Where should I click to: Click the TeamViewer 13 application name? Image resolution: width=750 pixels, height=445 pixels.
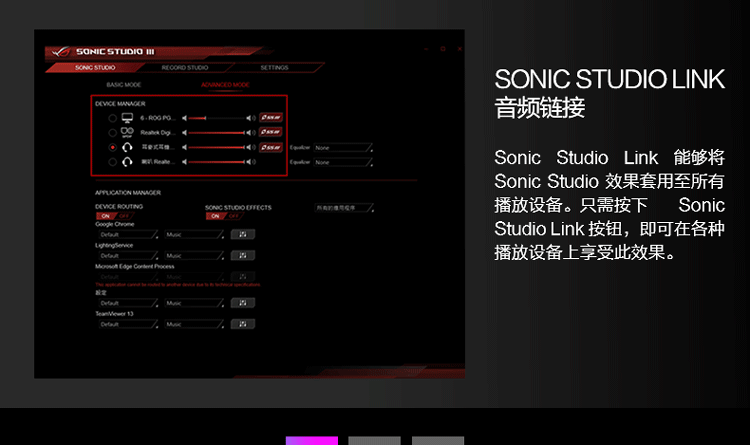[114, 313]
